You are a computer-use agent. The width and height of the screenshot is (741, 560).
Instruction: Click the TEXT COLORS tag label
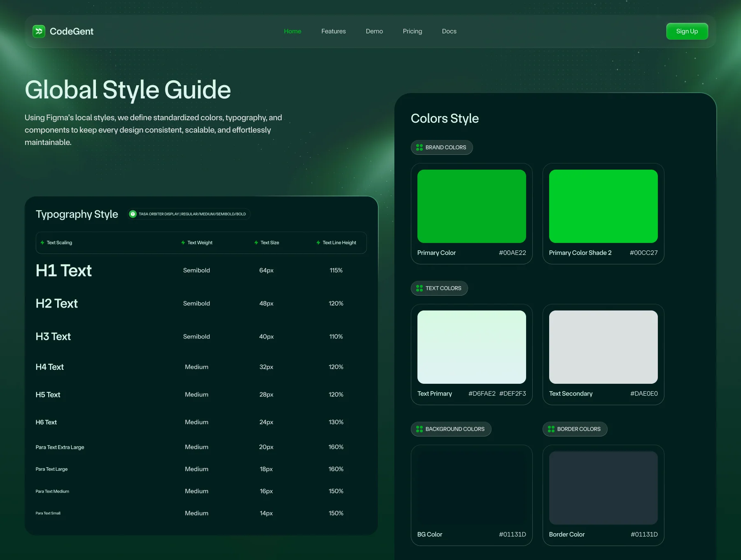coord(443,288)
